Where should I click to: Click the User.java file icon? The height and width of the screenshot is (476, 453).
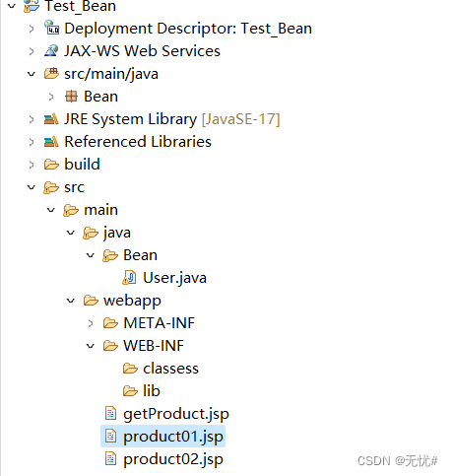click(x=129, y=278)
